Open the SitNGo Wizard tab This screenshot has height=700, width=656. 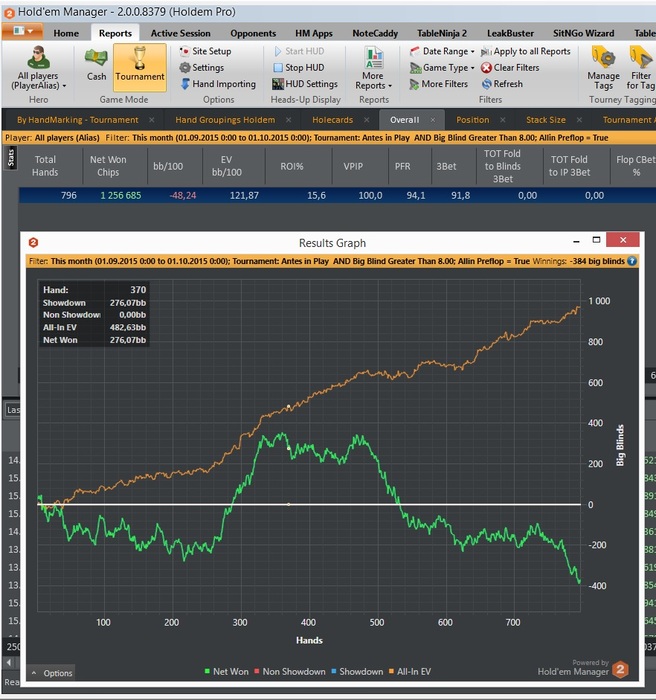coord(583,33)
